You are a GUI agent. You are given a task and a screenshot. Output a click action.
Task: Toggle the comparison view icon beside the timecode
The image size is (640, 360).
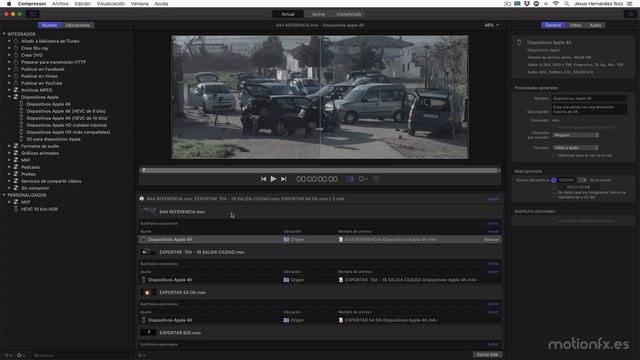pos(350,179)
